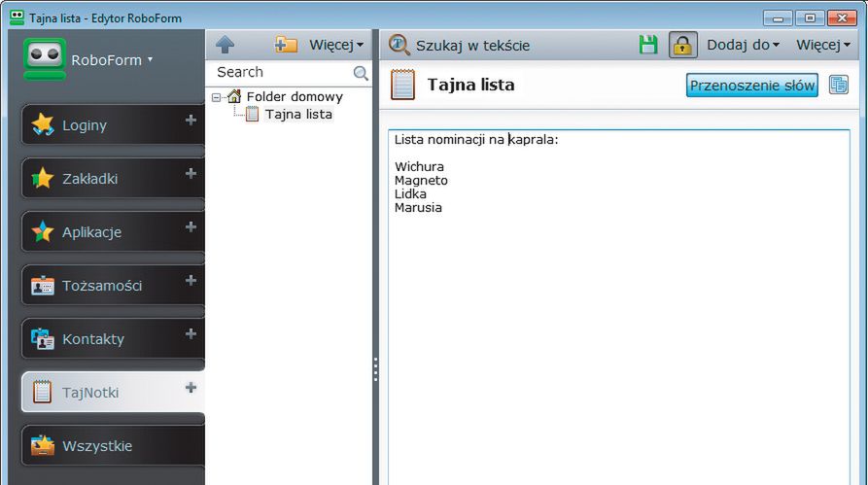Expand the RoboForm dropdown arrow

tap(150, 59)
